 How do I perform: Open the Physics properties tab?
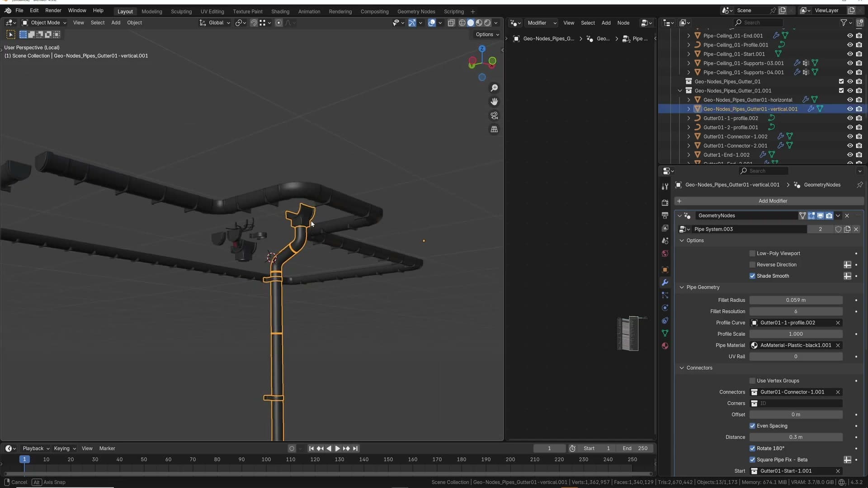click(665, 308)
